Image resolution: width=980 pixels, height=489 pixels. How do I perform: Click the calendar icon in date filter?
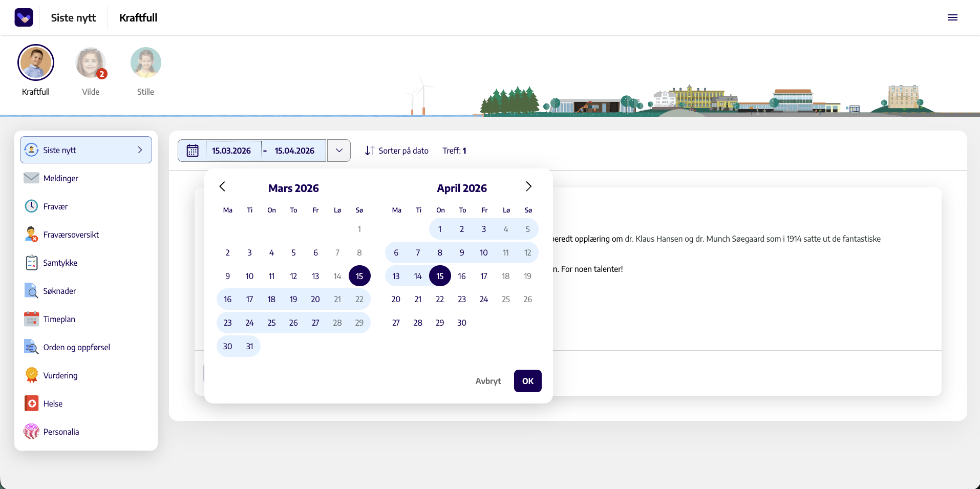click(x=193, y=151)
